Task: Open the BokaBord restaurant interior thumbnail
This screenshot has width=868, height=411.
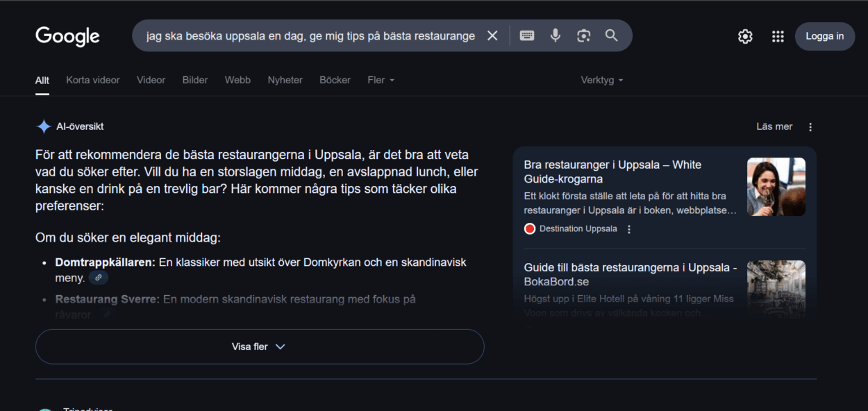Action: (x=776, y=289)
